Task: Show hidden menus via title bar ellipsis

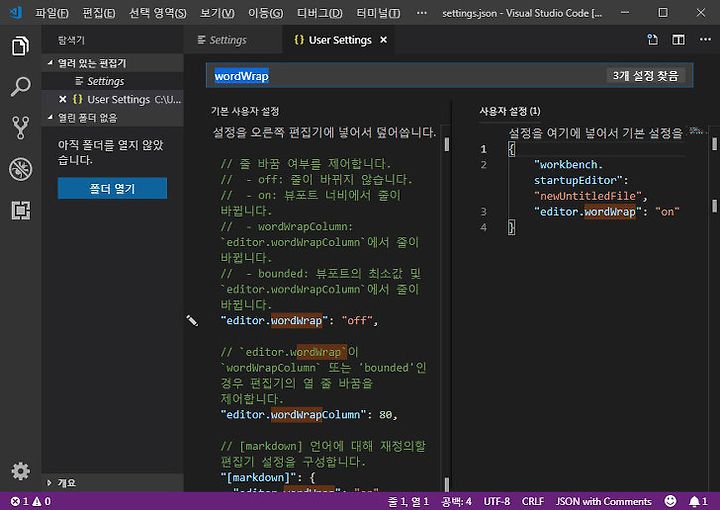Action: click(422, 13)
